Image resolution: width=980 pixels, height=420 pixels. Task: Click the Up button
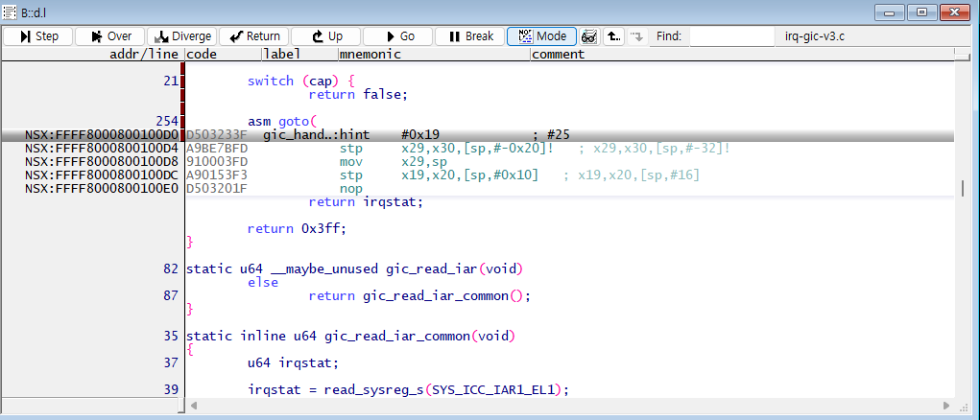coord(325,36)
